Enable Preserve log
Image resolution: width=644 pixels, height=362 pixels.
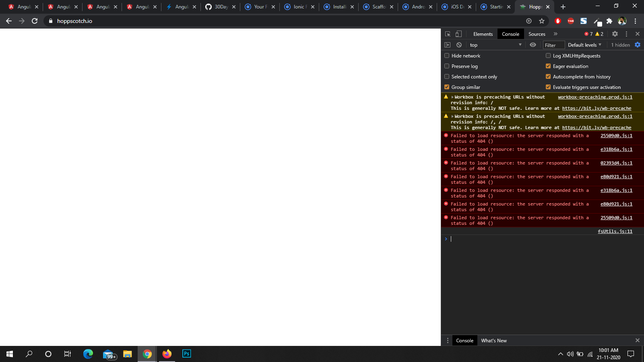tap(447, 66)
